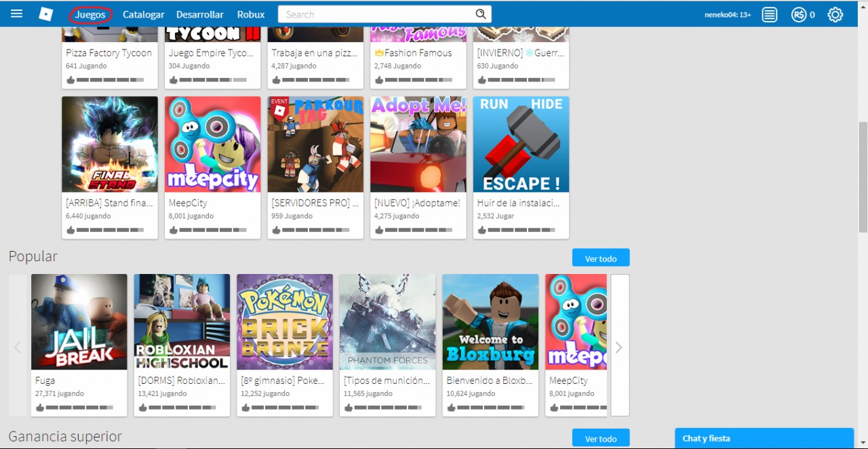Image resolution: width=868 pixels, height=449 pixels.
Task: Click the Popular section heading
Action: pyautogui.click(x=33, y=256)
